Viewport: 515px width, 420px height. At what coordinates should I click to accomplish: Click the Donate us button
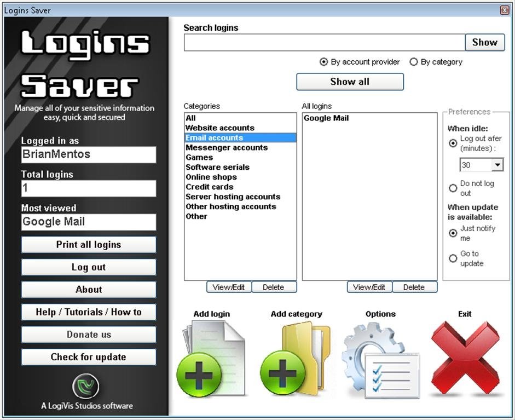point(89,335)
